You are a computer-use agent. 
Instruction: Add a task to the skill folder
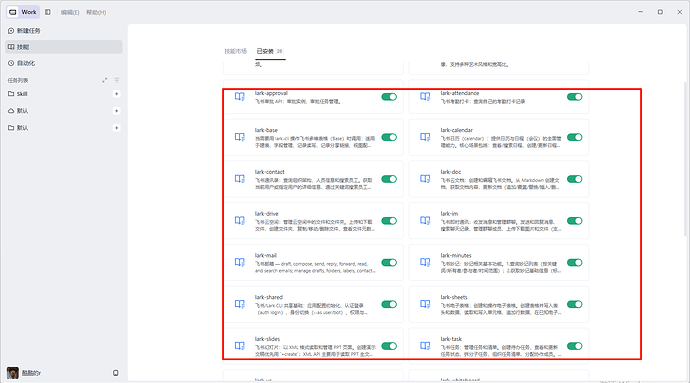pyautogui.click(x=116, y=94)
